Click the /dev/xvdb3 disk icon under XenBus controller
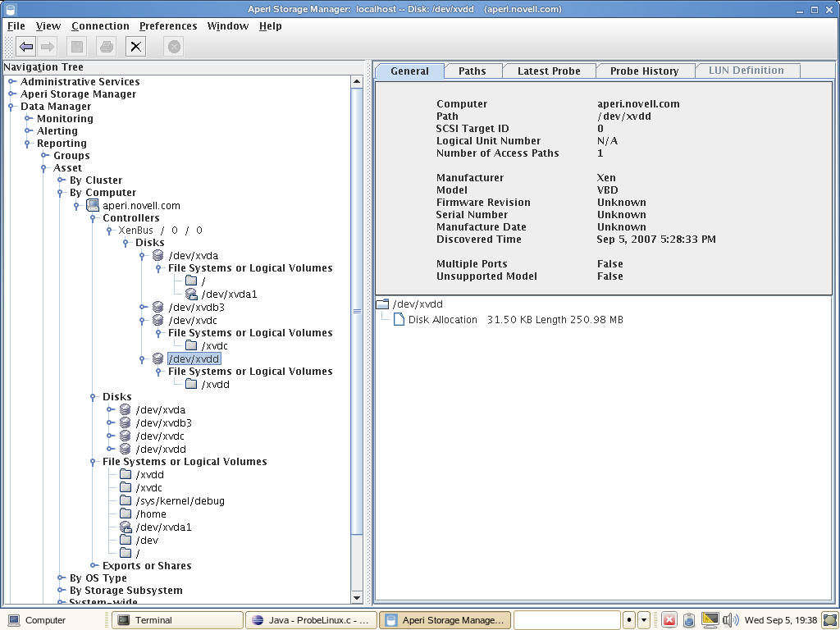Image resolution: width=840 pixels, height=630 pixels. [x=158, y=307]
